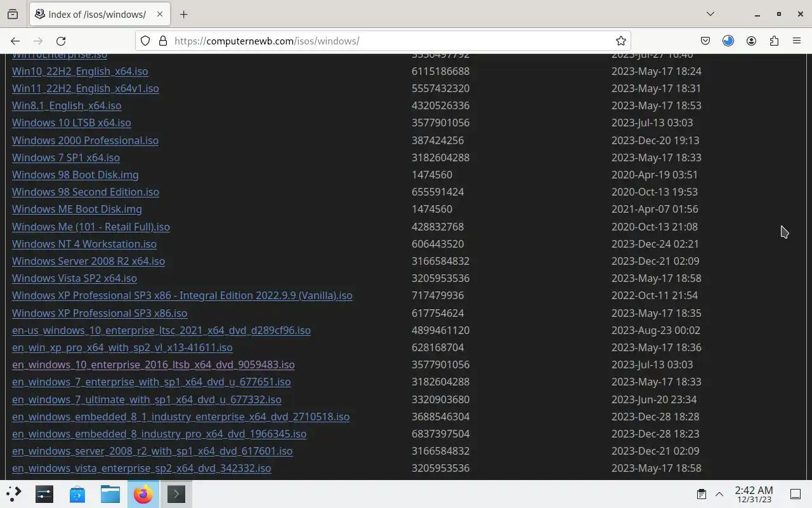Open Konsole terminal from taskbar
Viewport: 812px width, 508px height.
pyautogui.click(x=176, y=494)
